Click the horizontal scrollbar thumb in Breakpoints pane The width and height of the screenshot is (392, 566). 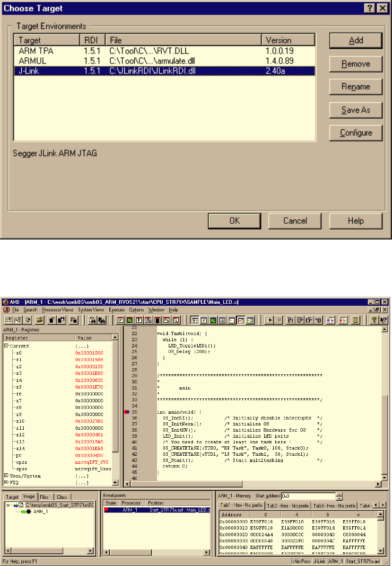[130, 552]
